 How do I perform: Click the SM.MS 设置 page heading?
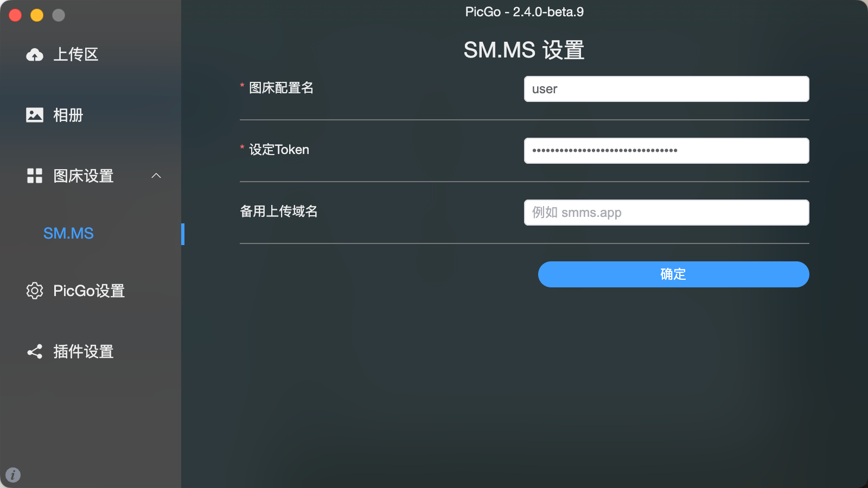[x=524, y=50]
